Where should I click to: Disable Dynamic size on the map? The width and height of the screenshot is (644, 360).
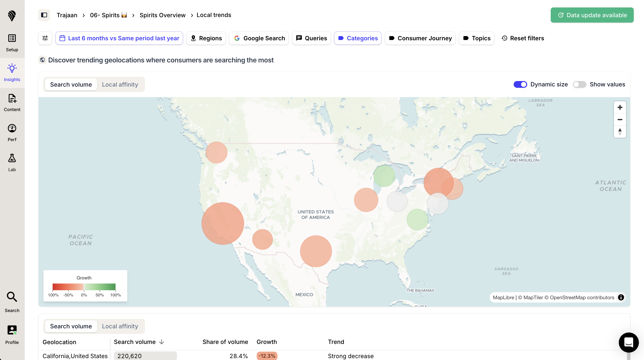tap(520, 84)
